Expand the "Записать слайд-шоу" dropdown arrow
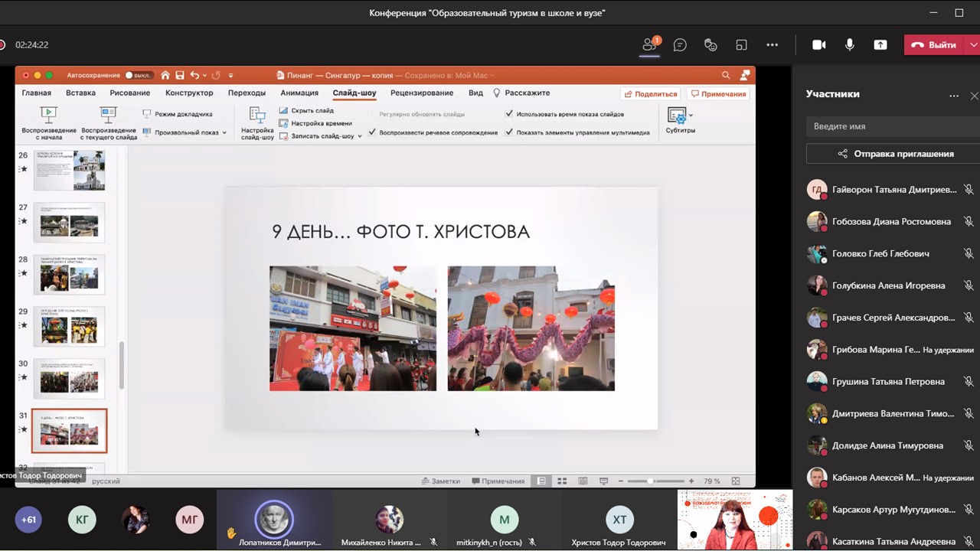 click(x=360, y=136)
